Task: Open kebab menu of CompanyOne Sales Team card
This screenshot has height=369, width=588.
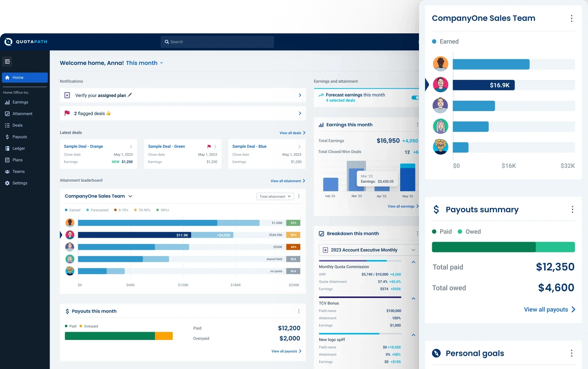Action: [571, 18]
